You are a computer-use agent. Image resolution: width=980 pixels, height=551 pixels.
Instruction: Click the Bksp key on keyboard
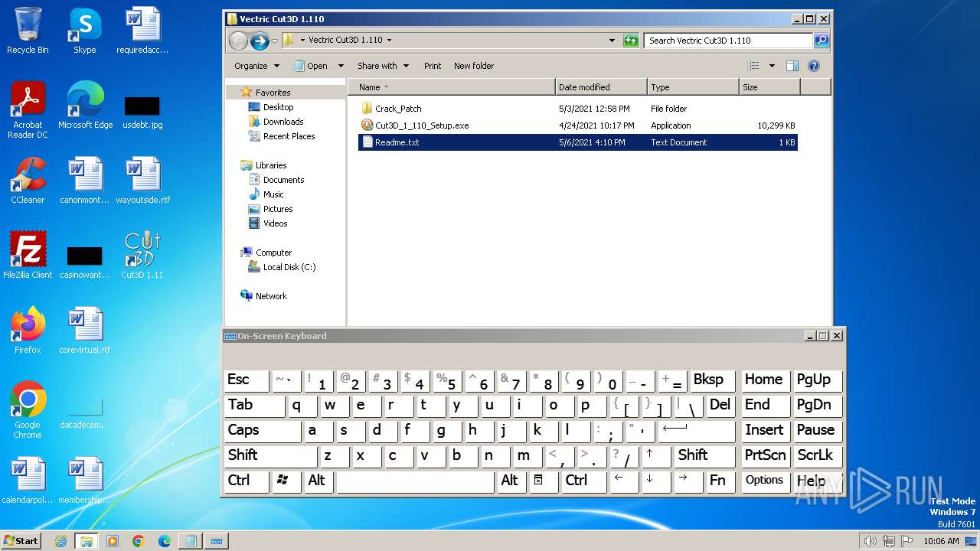[x=712, y=380]
